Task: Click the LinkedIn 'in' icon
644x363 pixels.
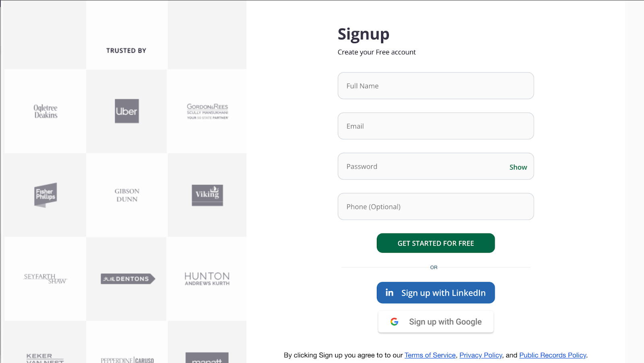Action: tap(389, 293)
